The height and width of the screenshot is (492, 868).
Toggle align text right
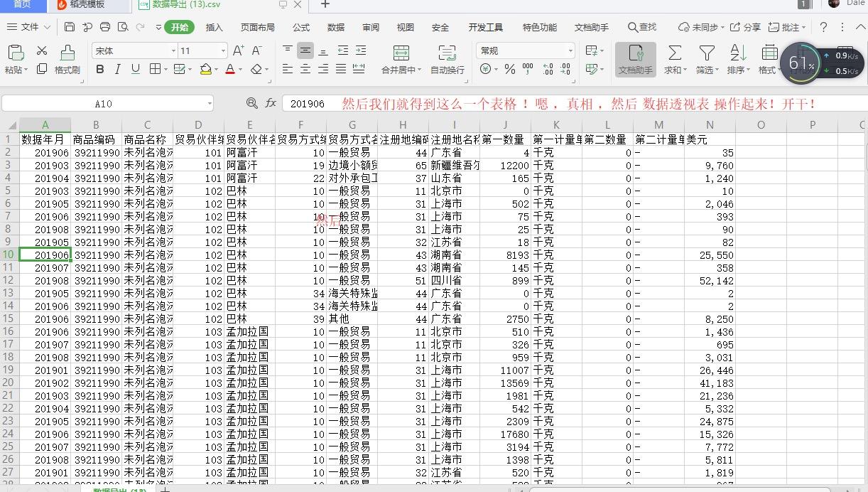click(323, 69)
